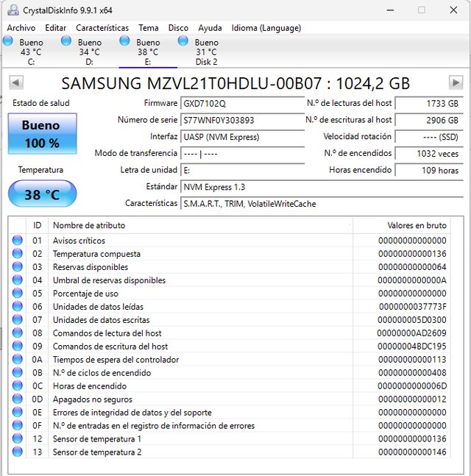
Task: Click status orb for Horas de encendido row
Action: click(x=18, y=386)
